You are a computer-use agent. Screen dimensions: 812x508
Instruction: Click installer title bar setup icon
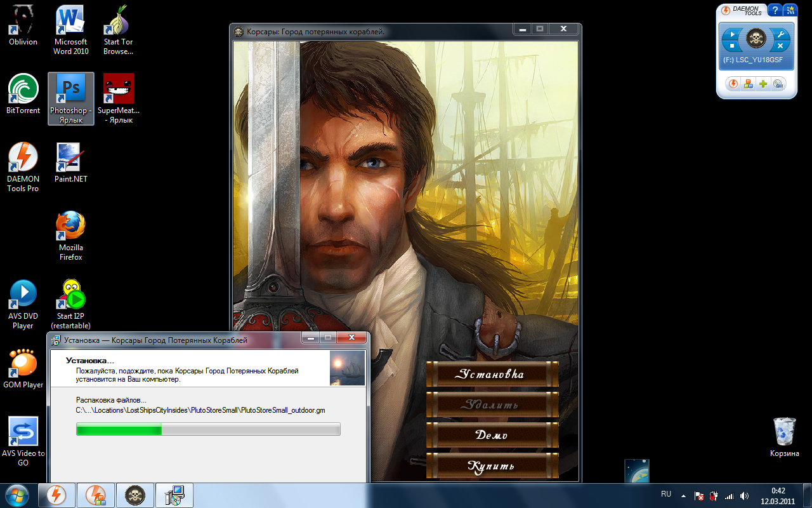tap(56, 340)
